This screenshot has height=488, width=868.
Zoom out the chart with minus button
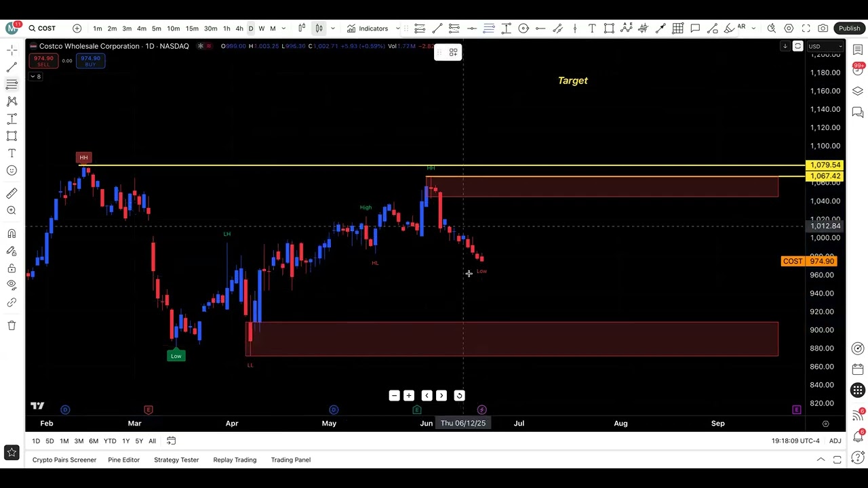pos(394,396)
